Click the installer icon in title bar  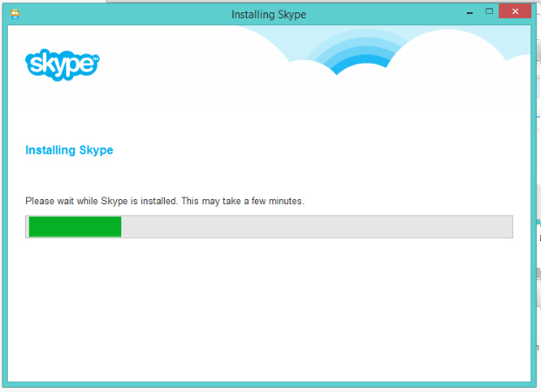point(15,14)
